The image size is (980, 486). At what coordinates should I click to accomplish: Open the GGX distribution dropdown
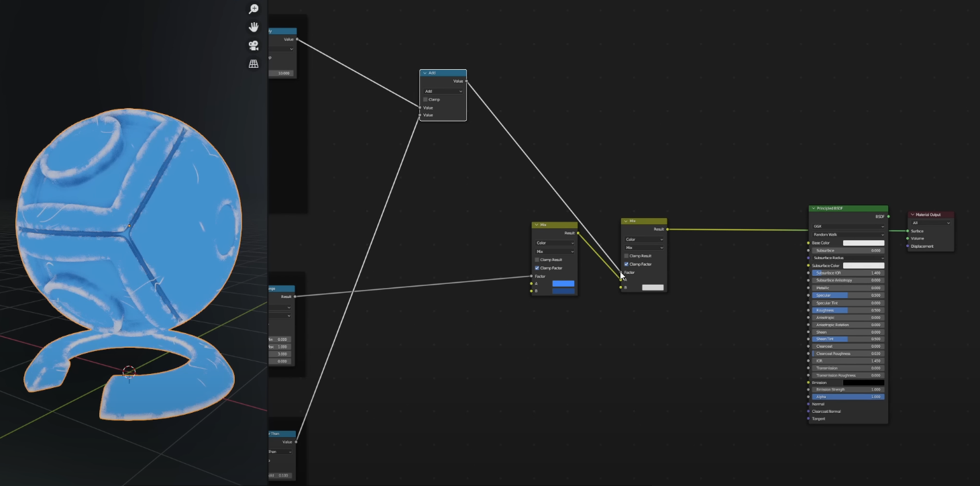[848, 226]
